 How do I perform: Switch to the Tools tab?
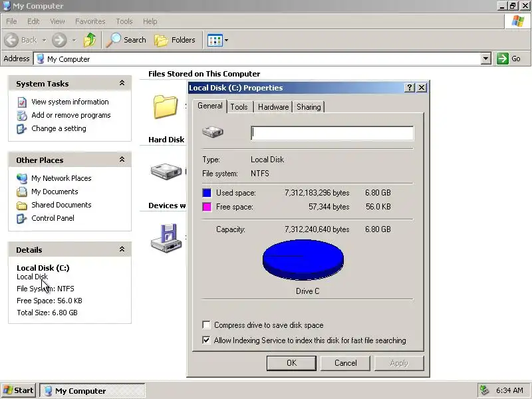click(x=239, y=107)
